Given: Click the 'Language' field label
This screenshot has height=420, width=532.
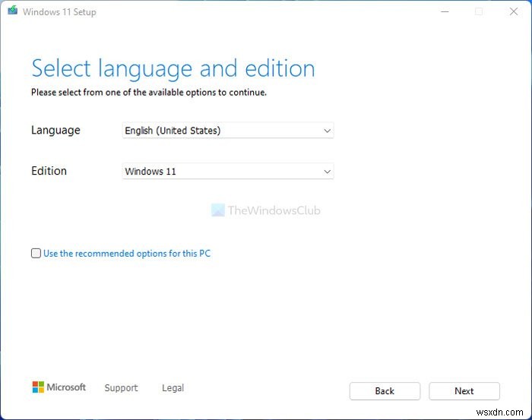Looking at the screenshot, I should (55, 131).
